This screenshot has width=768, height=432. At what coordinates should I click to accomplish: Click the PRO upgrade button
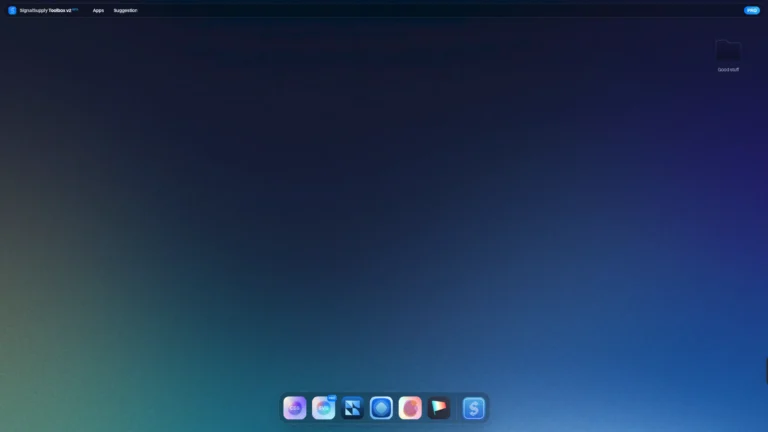coord(751,10)
